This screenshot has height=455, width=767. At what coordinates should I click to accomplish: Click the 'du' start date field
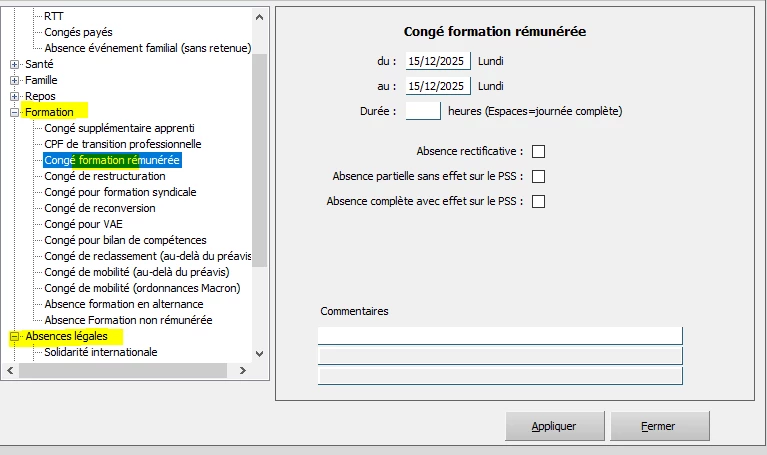[438, 61]
